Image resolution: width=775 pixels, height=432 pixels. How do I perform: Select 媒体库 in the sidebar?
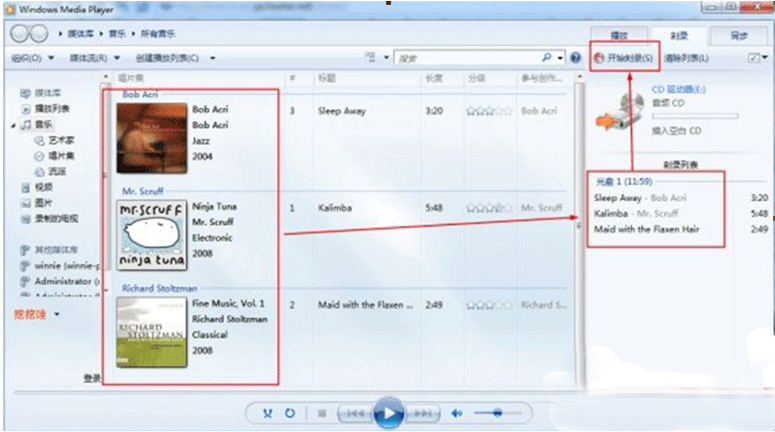click(x=47, y=93)
